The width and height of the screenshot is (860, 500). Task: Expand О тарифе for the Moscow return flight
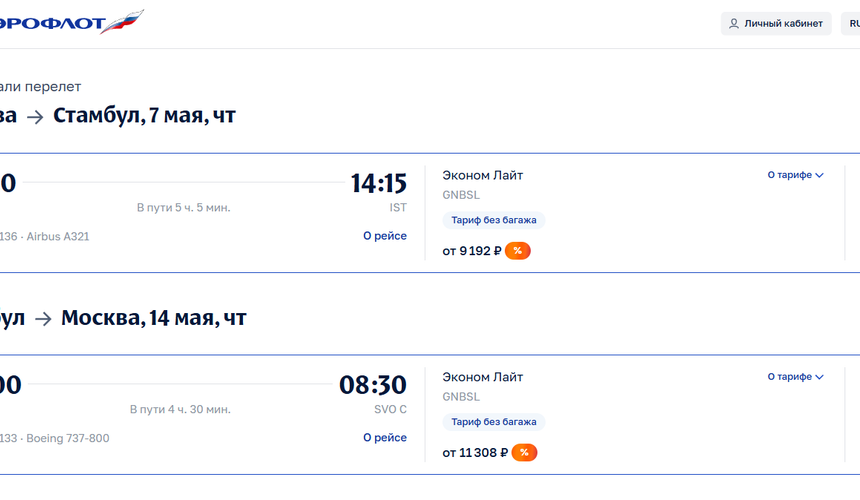[795, 377]
